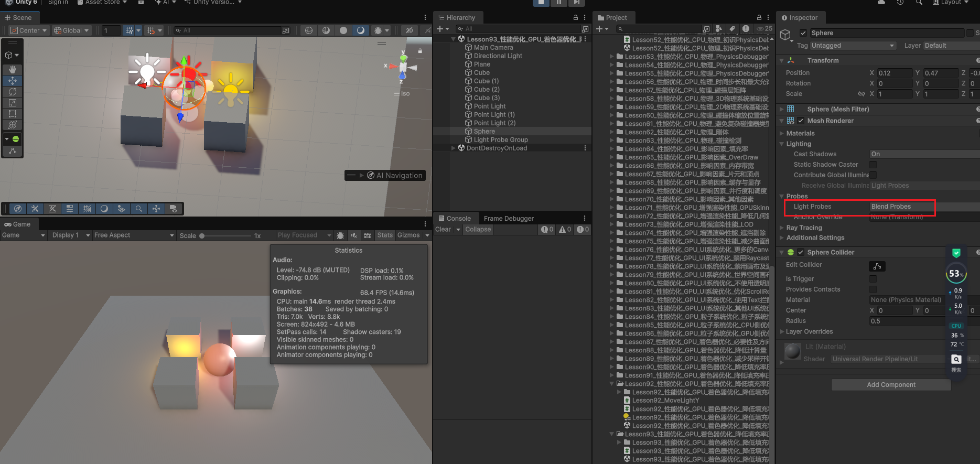Uncheck the Sphere object active checkbox
The width and height of the screenshot is (980, 464).
(x=803, y=33)
